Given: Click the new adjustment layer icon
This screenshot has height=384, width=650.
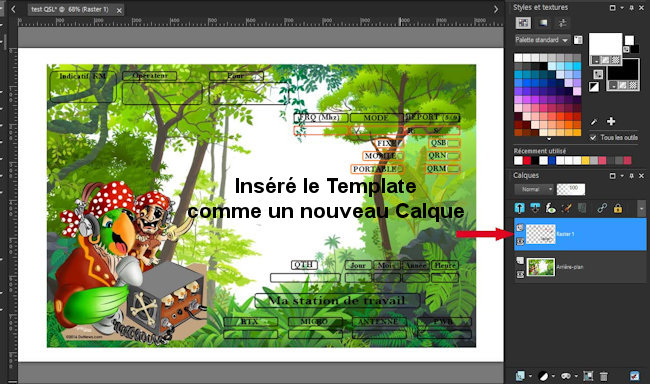Looking at the screenshot, I should click(543, 376).
